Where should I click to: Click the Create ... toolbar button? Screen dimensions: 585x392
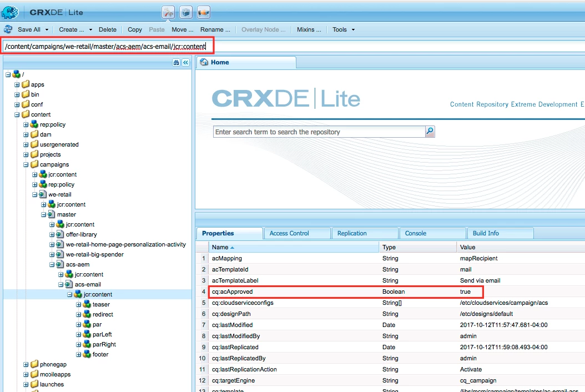tap(71, 29)
